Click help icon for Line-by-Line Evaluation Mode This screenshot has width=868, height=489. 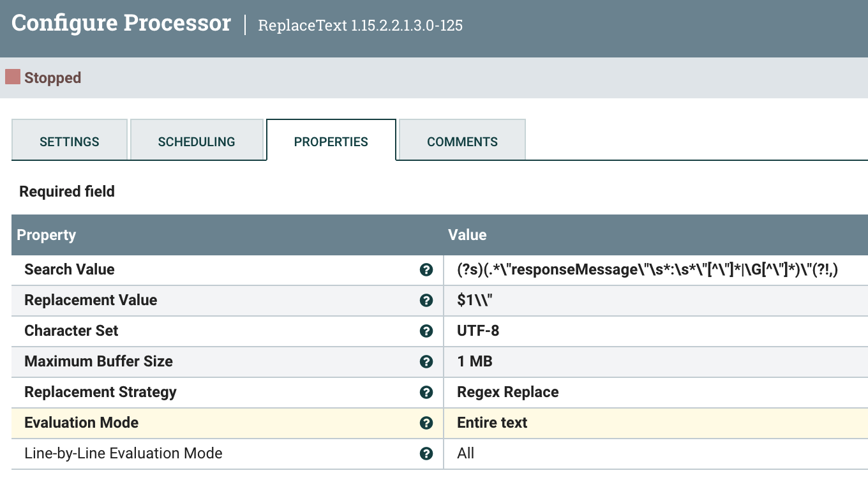point(426,454)
